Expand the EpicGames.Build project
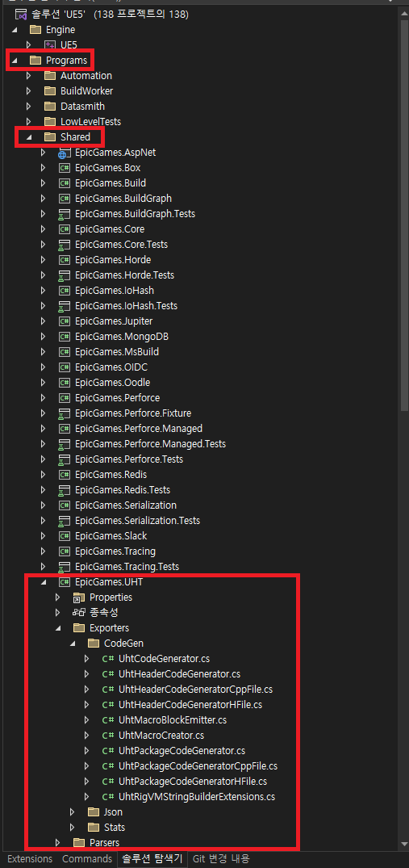 (x=43, y=182)
